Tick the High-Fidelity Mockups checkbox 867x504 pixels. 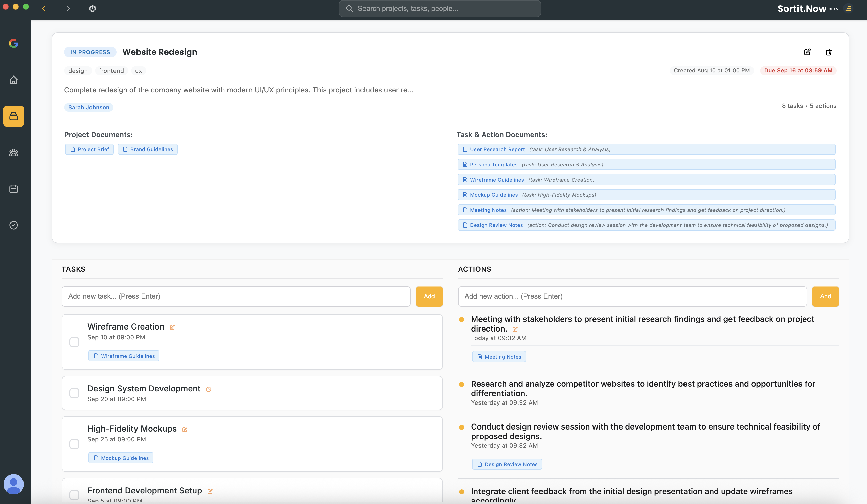click(x=74, y=444)
